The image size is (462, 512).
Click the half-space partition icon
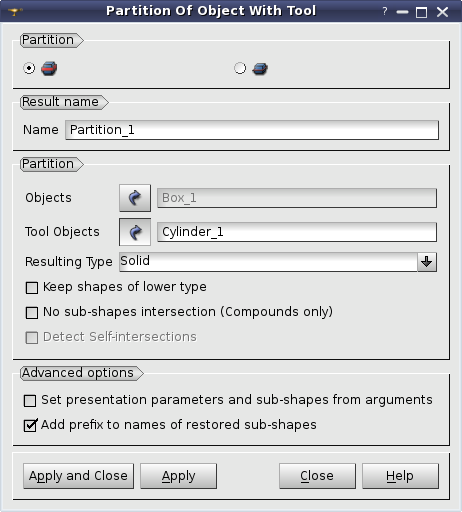click(x=260, y=69)
